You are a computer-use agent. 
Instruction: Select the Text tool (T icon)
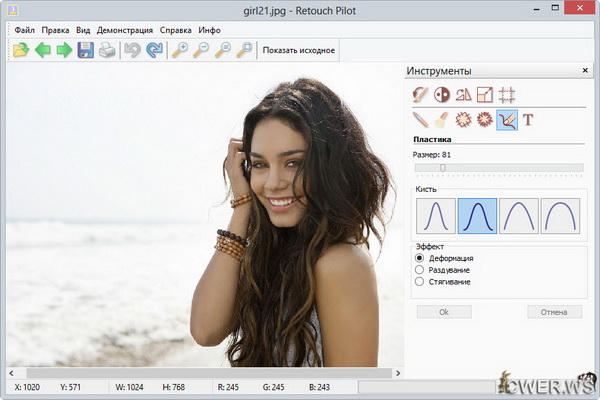528,120
